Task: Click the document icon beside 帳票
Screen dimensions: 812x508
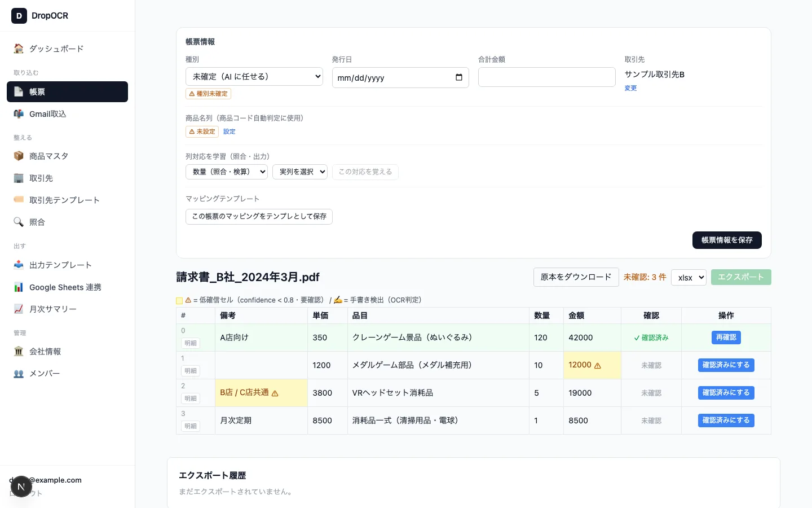Action: point(19,91)
